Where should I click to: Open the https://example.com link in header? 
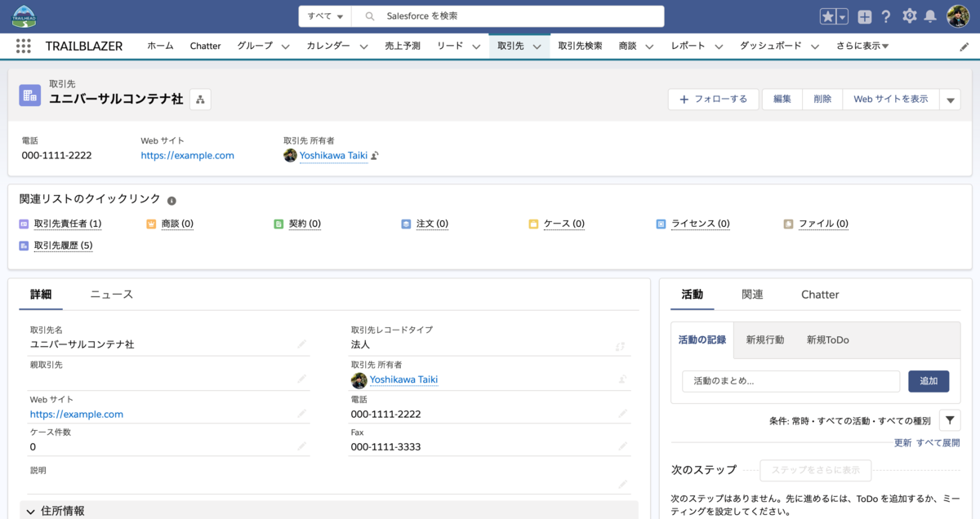click(x=187, y=156)
